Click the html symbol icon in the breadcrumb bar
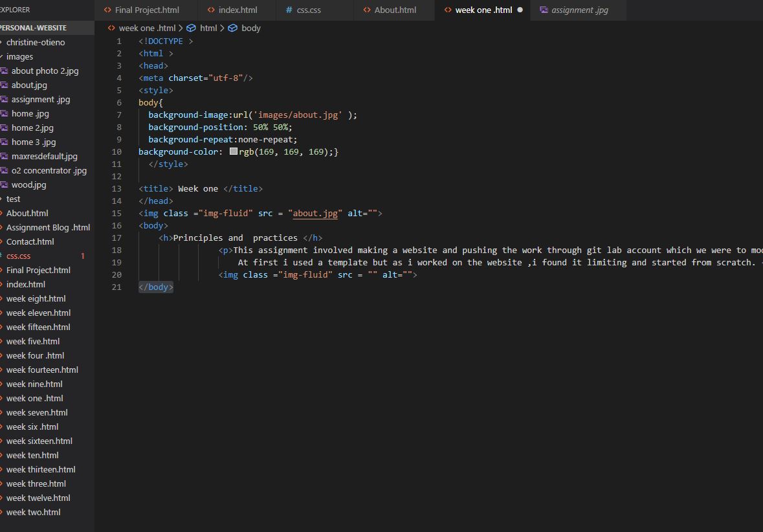This screenshot has width=763, height=532. tap(191, 28)
